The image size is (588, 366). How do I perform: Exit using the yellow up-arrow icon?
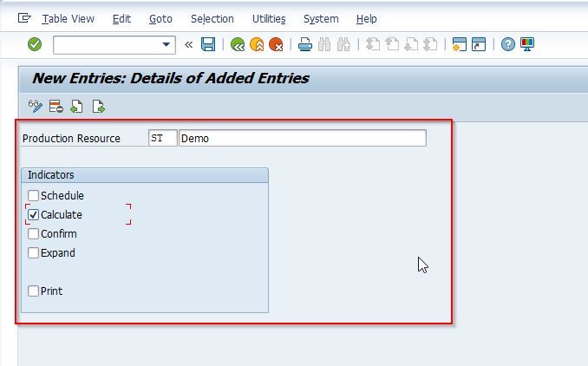pyautogui.click(x=257, y=44)
